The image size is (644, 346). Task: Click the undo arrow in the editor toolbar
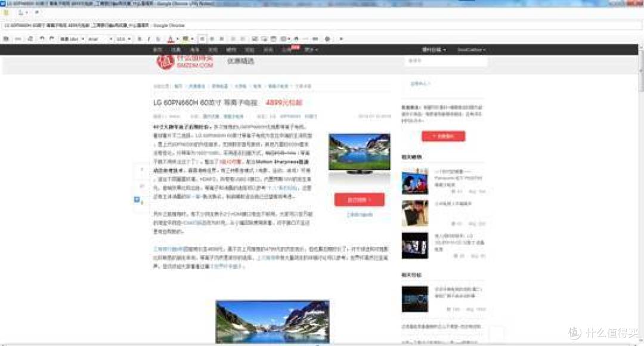42,39
